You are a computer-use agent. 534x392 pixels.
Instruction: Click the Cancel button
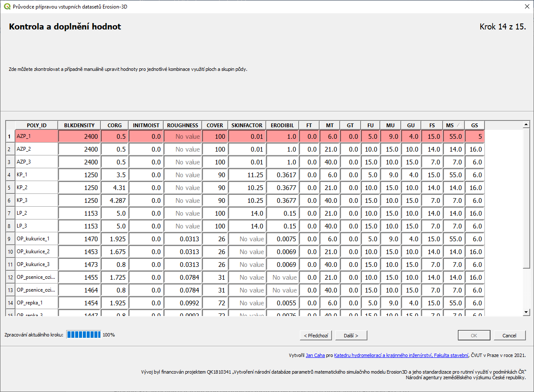pos(509,335)
